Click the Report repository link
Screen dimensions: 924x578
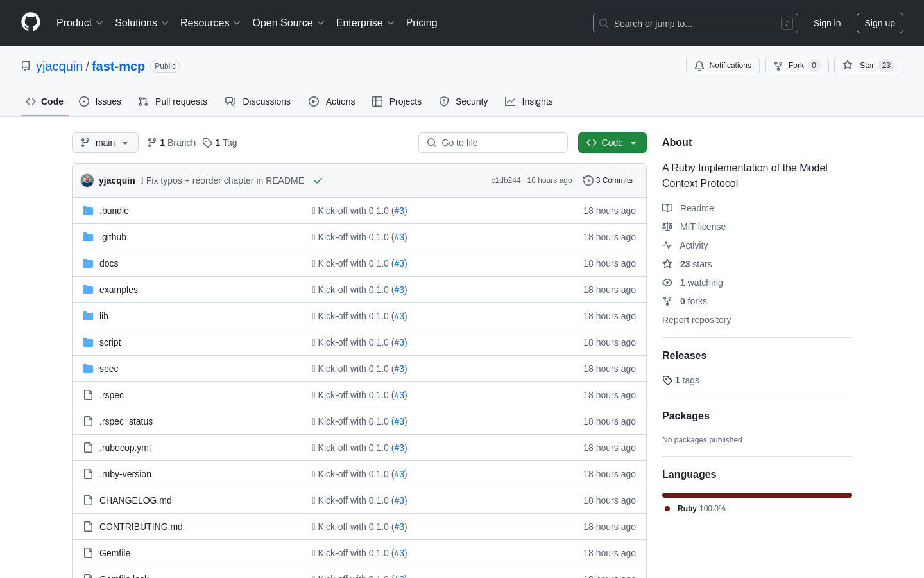click(696, 320)
